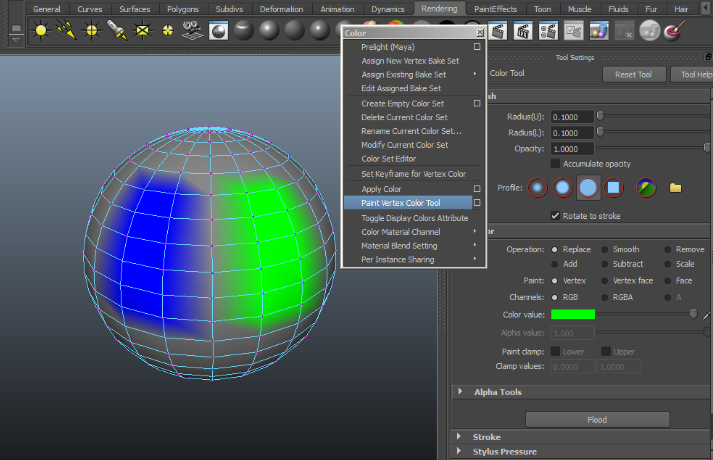Uncheck Rotate to stroke
Image resolution: width=713 pixels, height=460 pixels.
(x=556, y=215)
